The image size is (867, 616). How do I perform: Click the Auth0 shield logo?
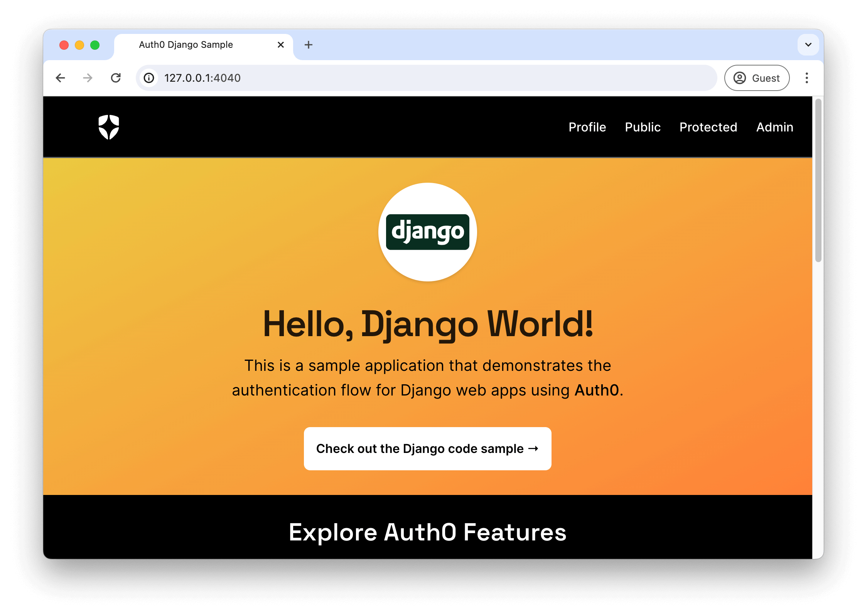(x=109, y=127)
